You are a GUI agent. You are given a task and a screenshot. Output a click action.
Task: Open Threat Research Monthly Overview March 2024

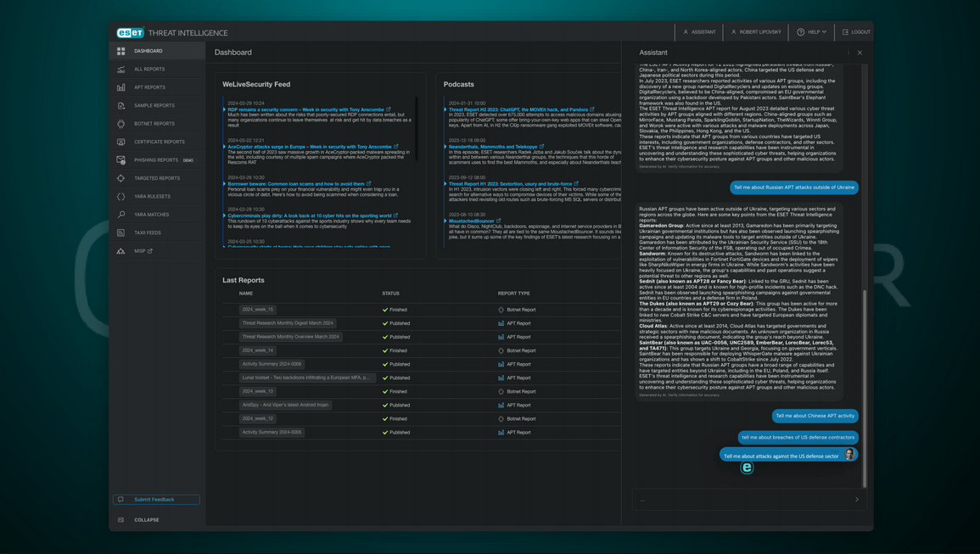(x=291, y=337)
